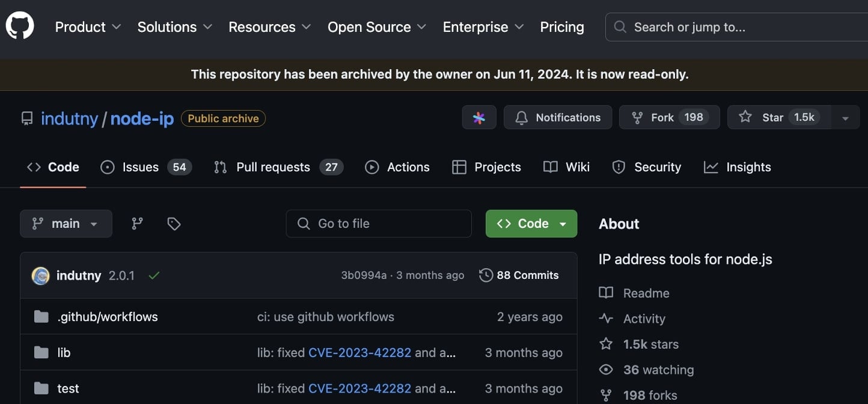This screenshot has height=404, width=868.
Task: Open the .github/workflows folder
Action: click(x=108, y=317)
